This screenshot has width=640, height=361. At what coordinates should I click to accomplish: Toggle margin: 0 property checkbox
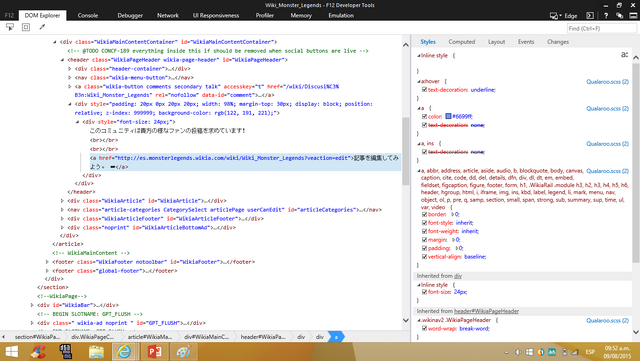click(424, 240)
